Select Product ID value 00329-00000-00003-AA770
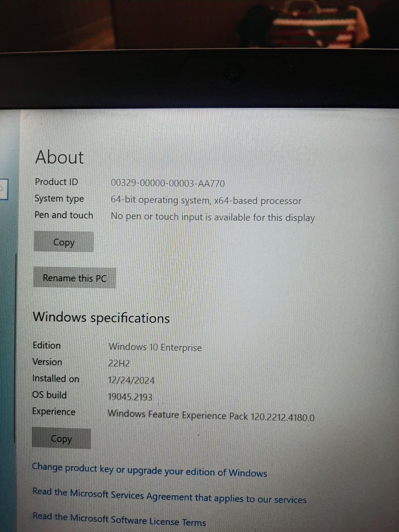Viewport: 399px width, 532px height. pos(168,183)
